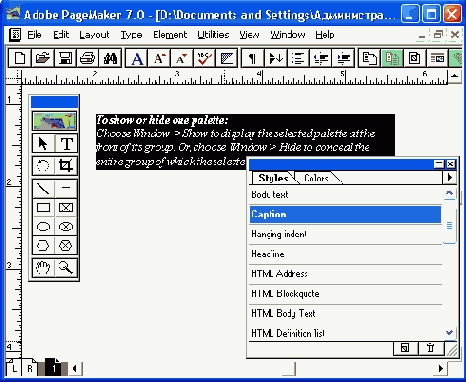The width and height of the screenshot is (466, 382).
Task: Select the Caption style
Action: [x=345, y=214]
